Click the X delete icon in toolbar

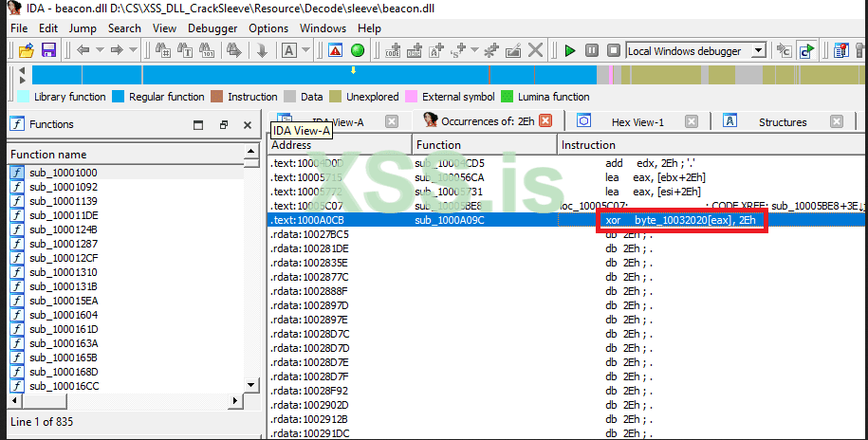point(536,50)
